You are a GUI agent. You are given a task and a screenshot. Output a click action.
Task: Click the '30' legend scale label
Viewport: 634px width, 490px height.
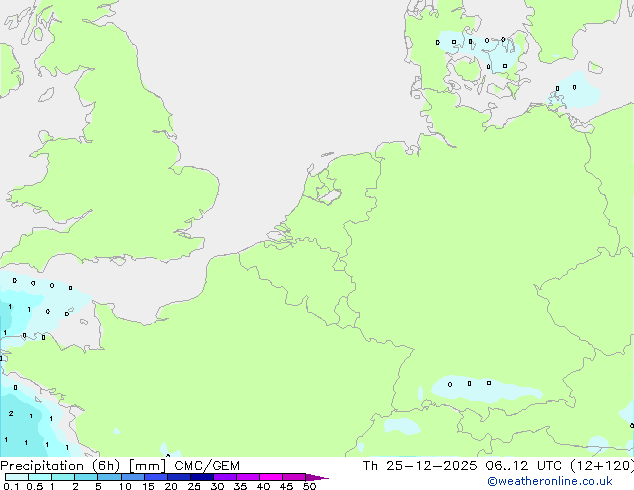[217, 486]
